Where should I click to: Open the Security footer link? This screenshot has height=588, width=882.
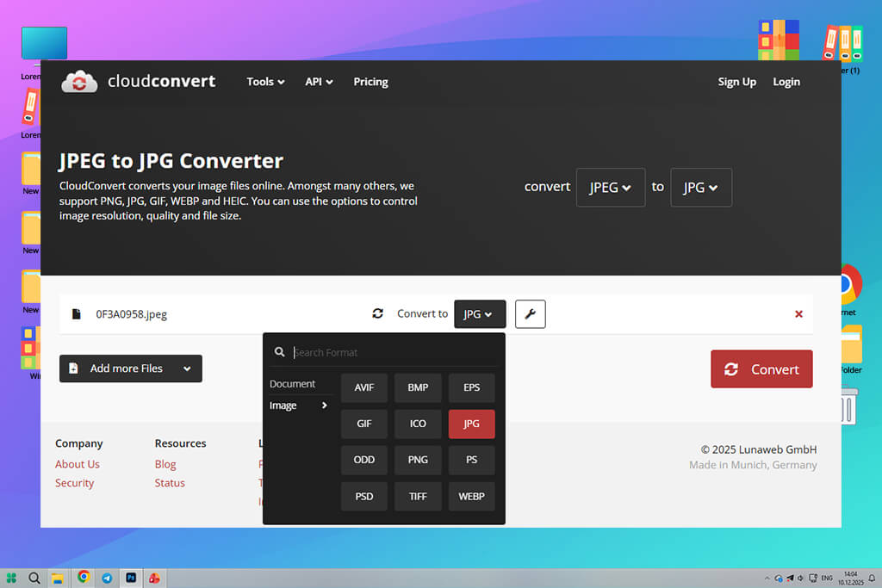click(x=74, y=483)
